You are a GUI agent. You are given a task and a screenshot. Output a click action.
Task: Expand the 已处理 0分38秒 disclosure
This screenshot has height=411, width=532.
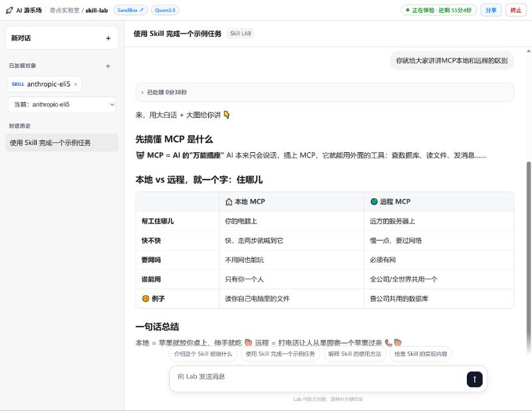(x=325, y=92)
